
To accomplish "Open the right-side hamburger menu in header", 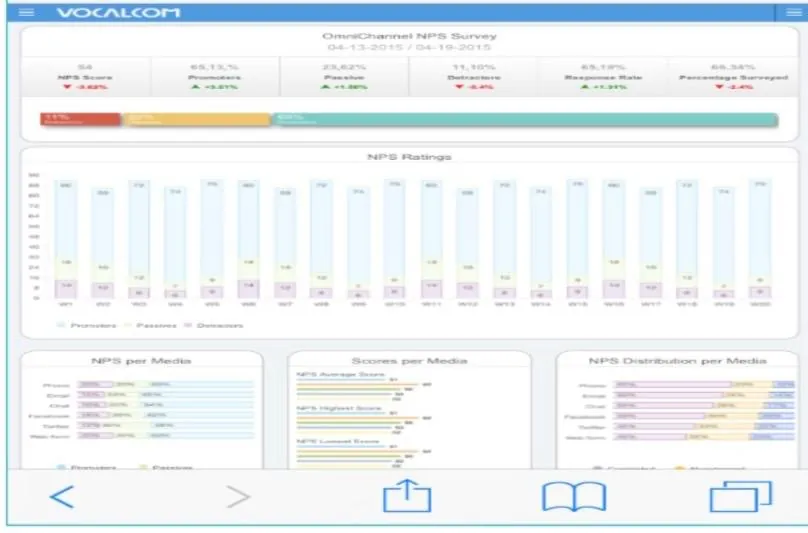I will tap(794, 12).
